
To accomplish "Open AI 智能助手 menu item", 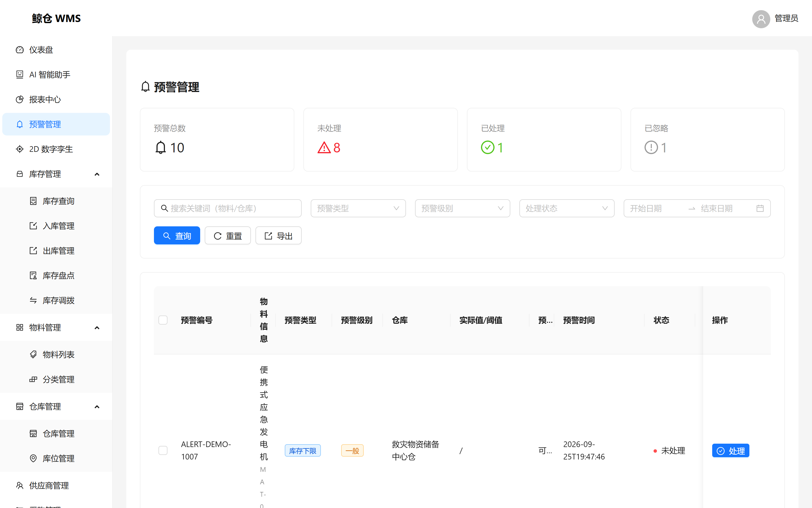I will [x=56, y=75].
